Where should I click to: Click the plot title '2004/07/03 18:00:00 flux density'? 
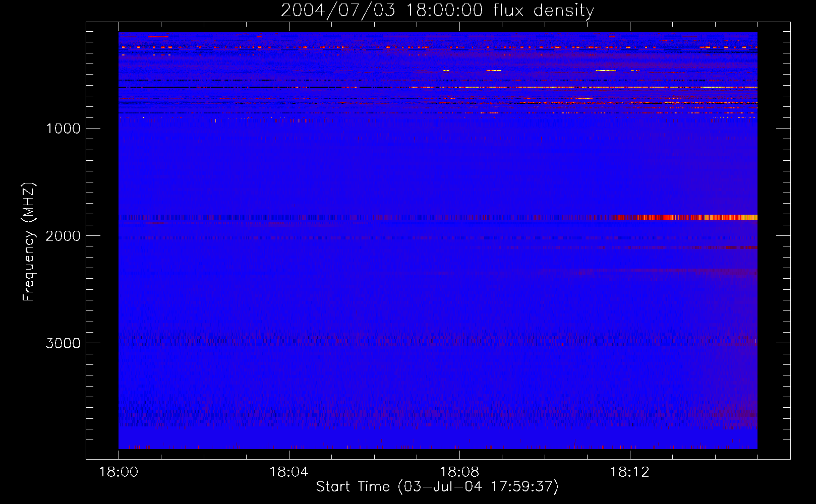pyautogui.click(x=437, y=10)
